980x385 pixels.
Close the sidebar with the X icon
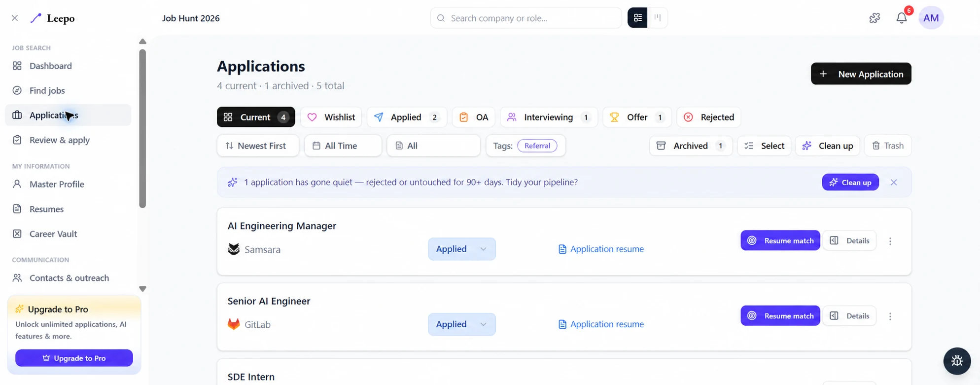coord(15,18)
